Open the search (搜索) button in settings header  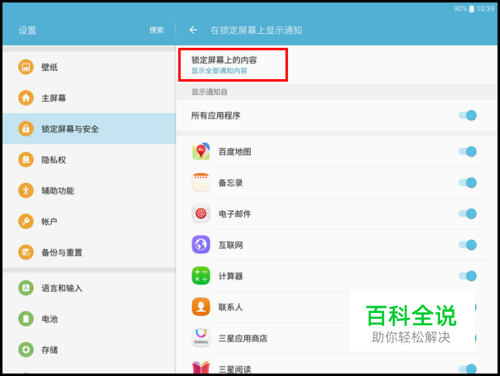point(156,30)
